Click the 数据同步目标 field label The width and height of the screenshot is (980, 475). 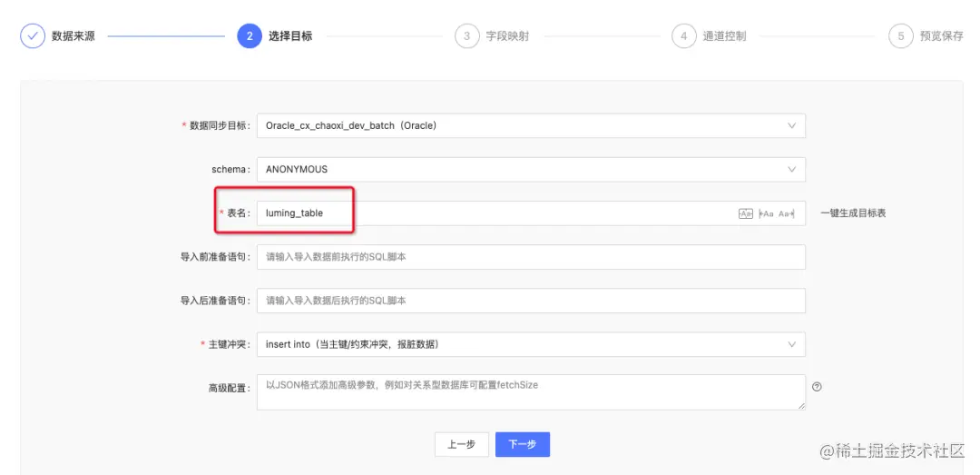point(219,125)
